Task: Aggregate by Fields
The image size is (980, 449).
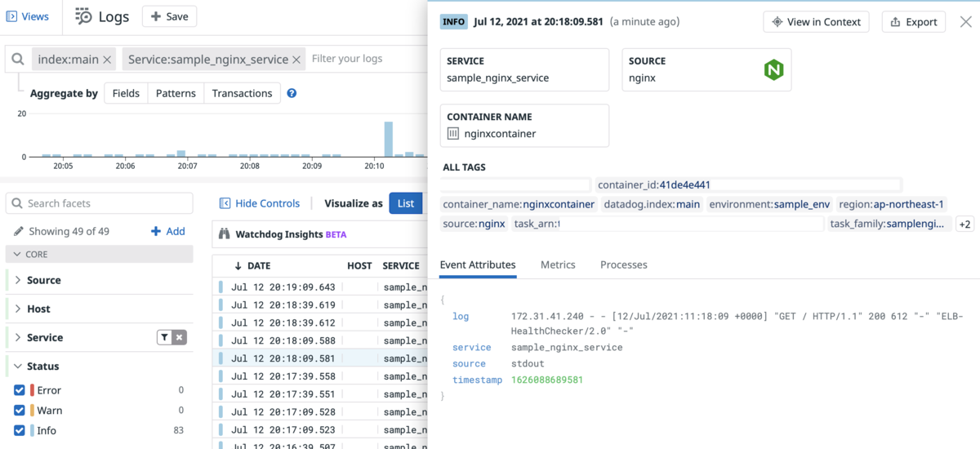Action: pyautogui.click(x=126, y=93)
